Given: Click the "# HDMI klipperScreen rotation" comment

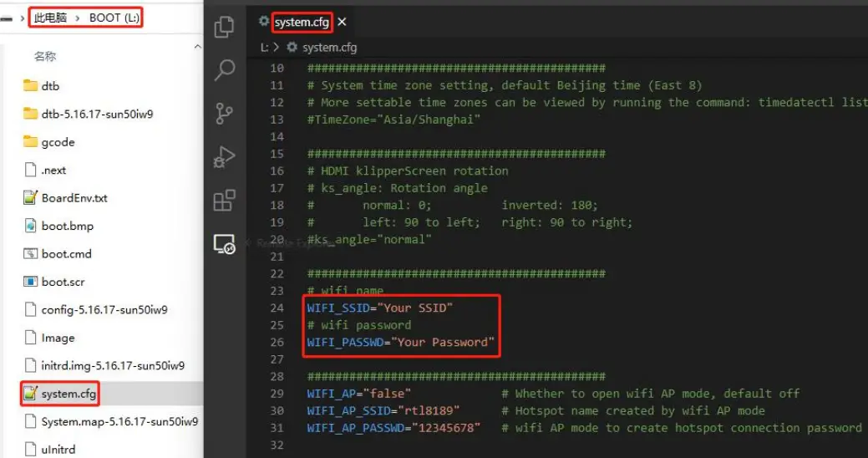Looking at the screenshot, I should click(x=408, y=171).
